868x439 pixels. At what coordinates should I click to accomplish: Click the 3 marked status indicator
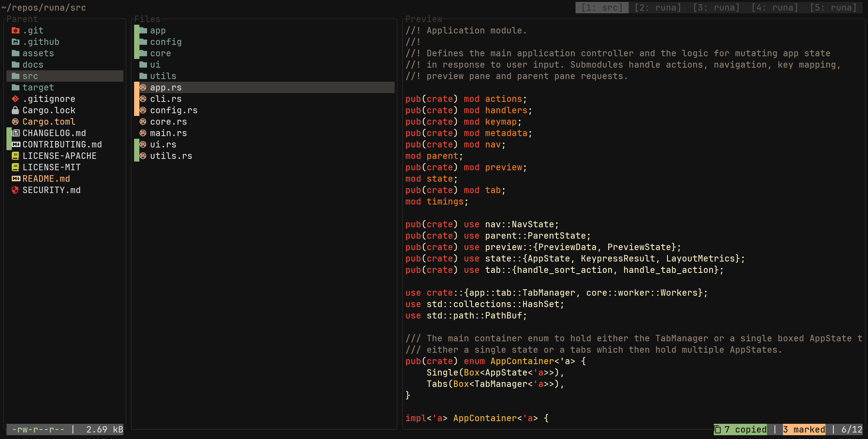pyautogui.click(x=804, y=429)
